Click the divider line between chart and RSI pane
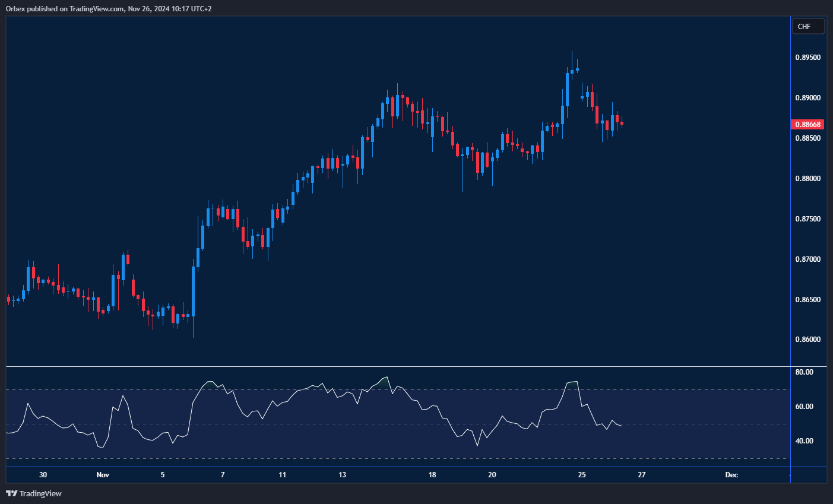 (x=398, y=367)
